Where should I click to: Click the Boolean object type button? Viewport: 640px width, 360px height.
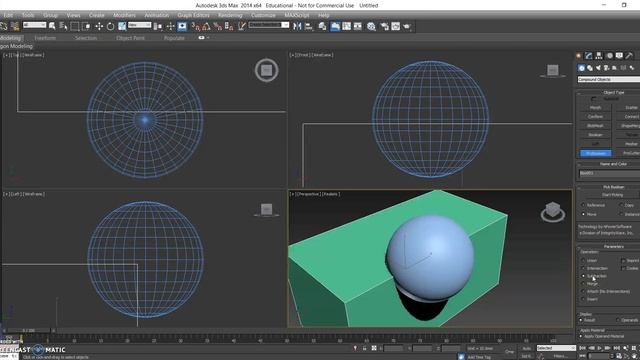tap(596, 135)
